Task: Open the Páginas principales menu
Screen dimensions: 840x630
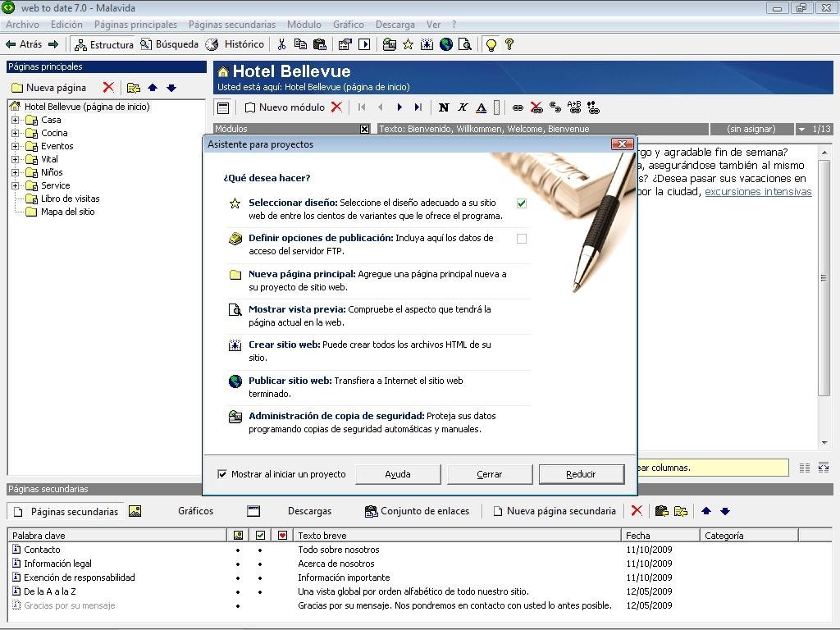Action: tap(135, 25)
